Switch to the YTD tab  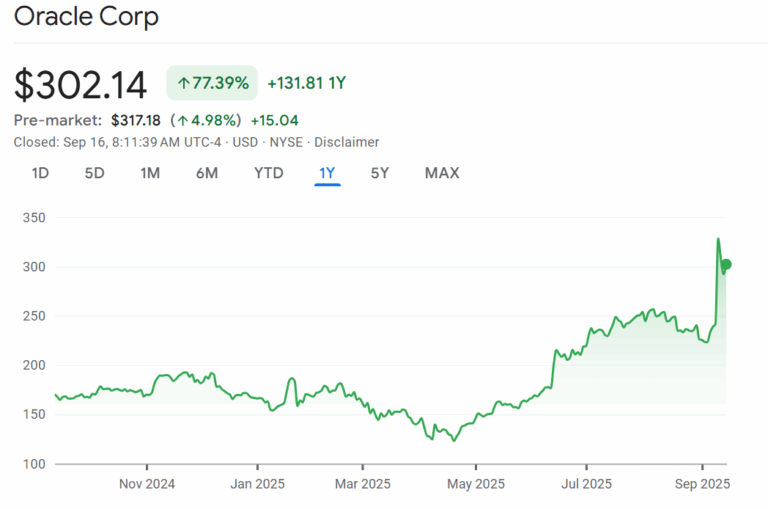coord(268,173)
